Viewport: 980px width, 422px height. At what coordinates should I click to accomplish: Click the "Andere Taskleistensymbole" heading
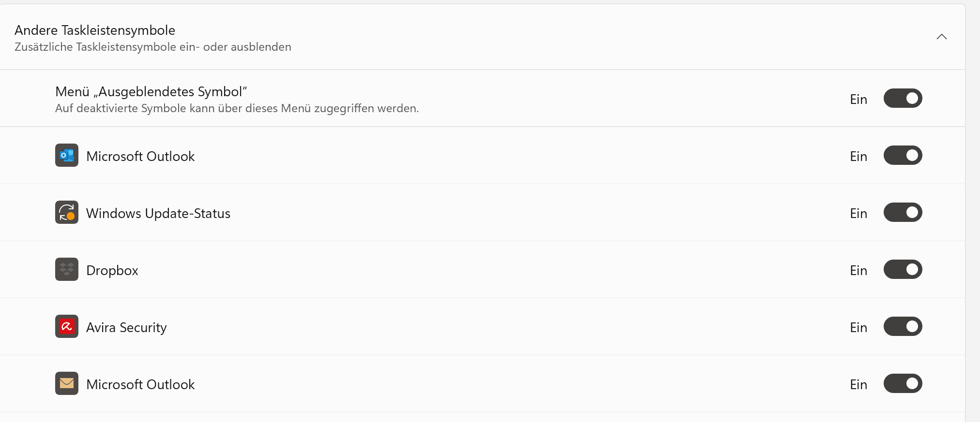pos(95,30)
